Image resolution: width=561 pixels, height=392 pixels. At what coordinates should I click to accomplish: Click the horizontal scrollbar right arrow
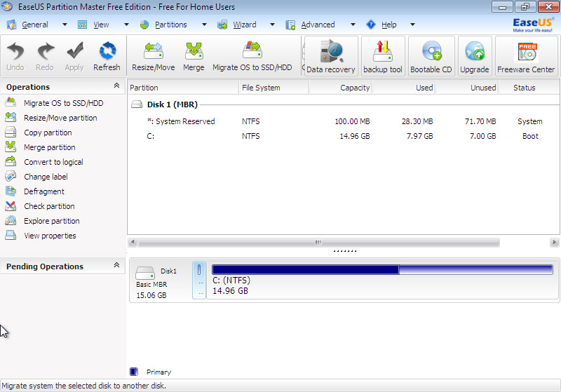pos(554,242)
